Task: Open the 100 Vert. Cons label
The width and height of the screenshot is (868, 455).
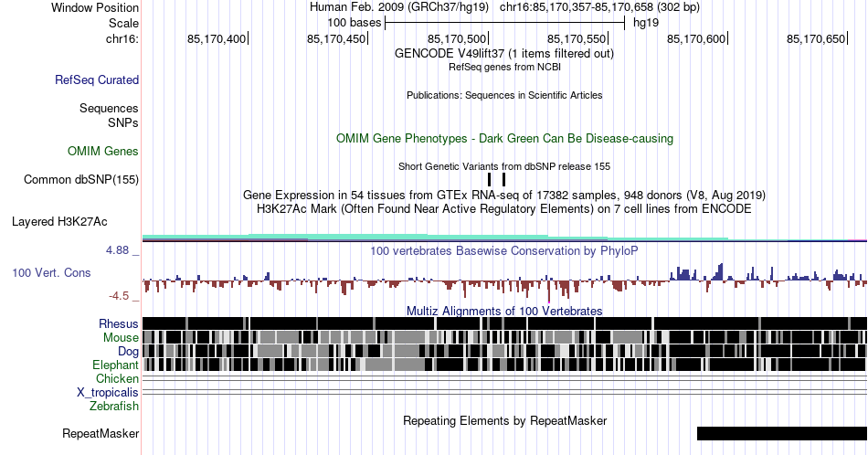Action: point(51,272)
